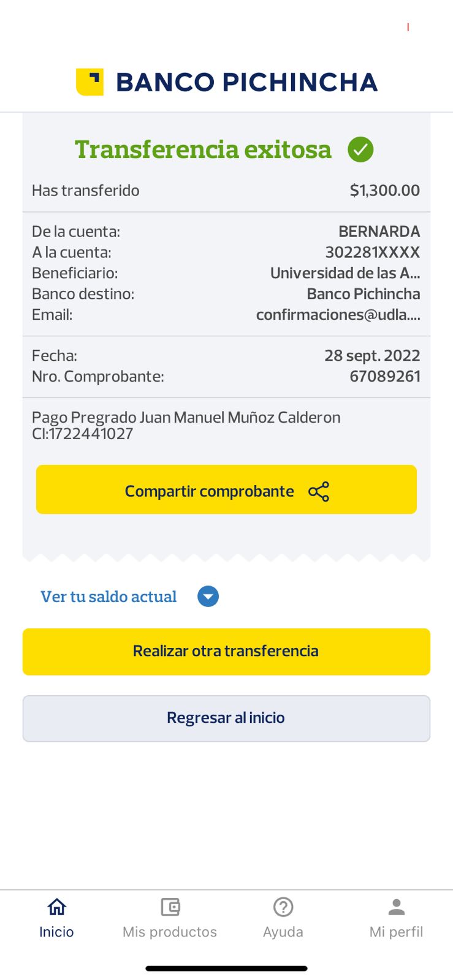This screenshot has height=980, width=453.
Task: Click the Ver tu saldo actual link
Action: click(x=108, y=597)
